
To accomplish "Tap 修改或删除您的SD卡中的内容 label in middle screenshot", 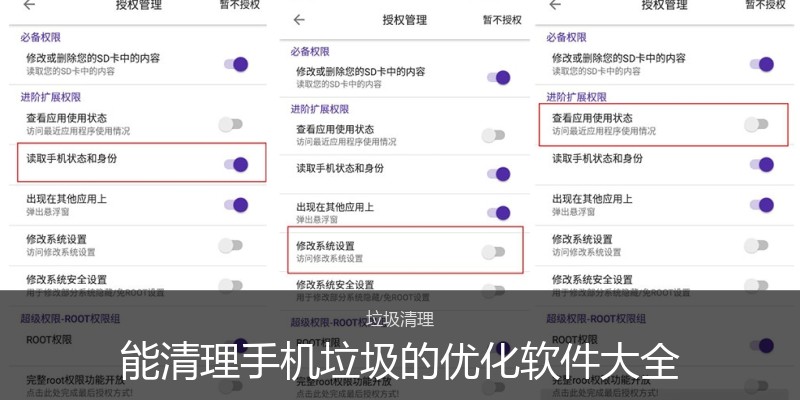I will (361, 72).
